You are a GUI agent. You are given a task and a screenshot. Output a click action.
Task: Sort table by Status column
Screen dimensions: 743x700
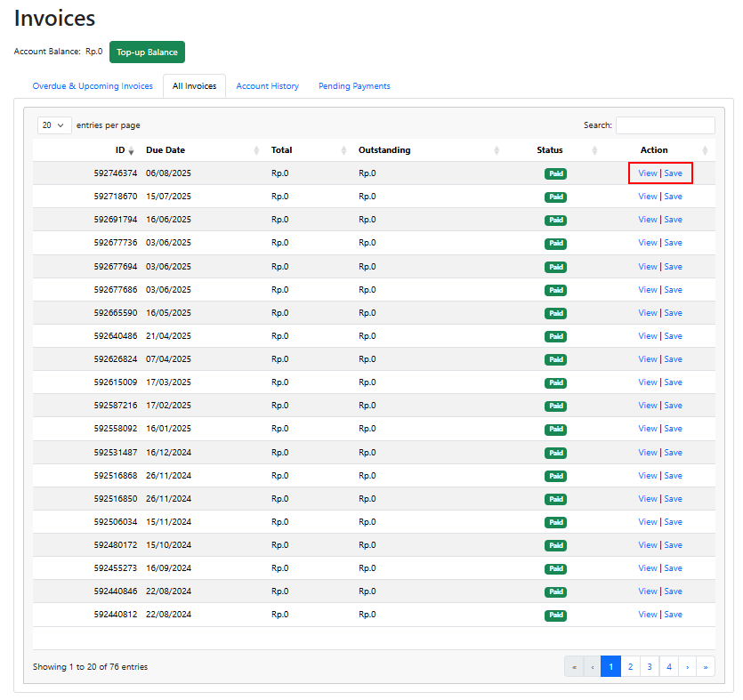[x=554, y=150]
